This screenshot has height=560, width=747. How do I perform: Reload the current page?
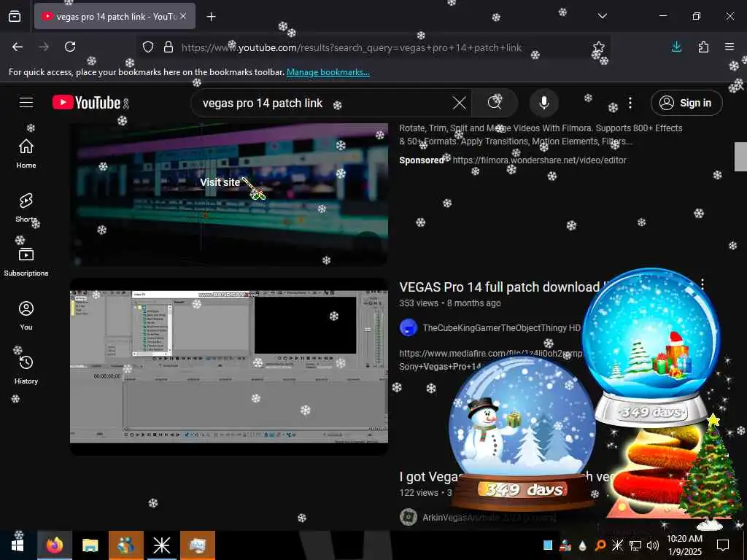coord(70,47)
